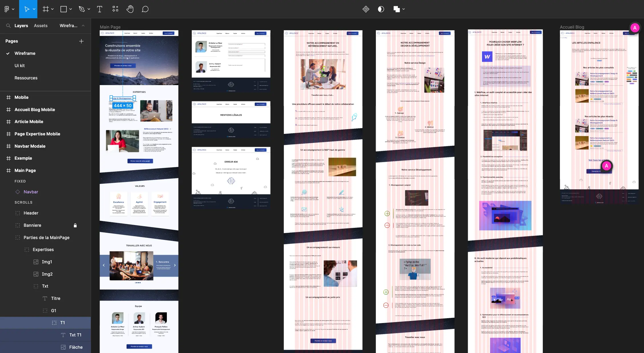Click the collaborator avatar A at top right

635,28
